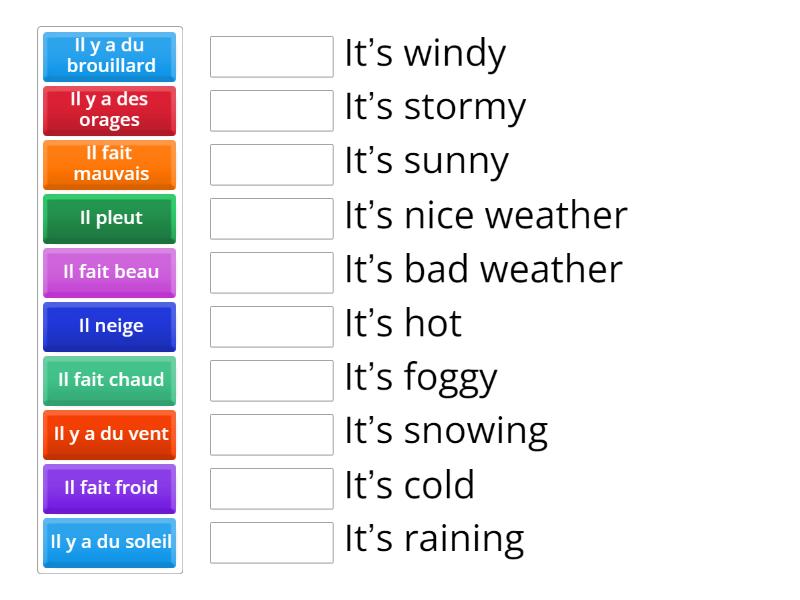Click the 'Il fait chaud' tile
This screenshot has height=600, width=800.
(108, 380)
